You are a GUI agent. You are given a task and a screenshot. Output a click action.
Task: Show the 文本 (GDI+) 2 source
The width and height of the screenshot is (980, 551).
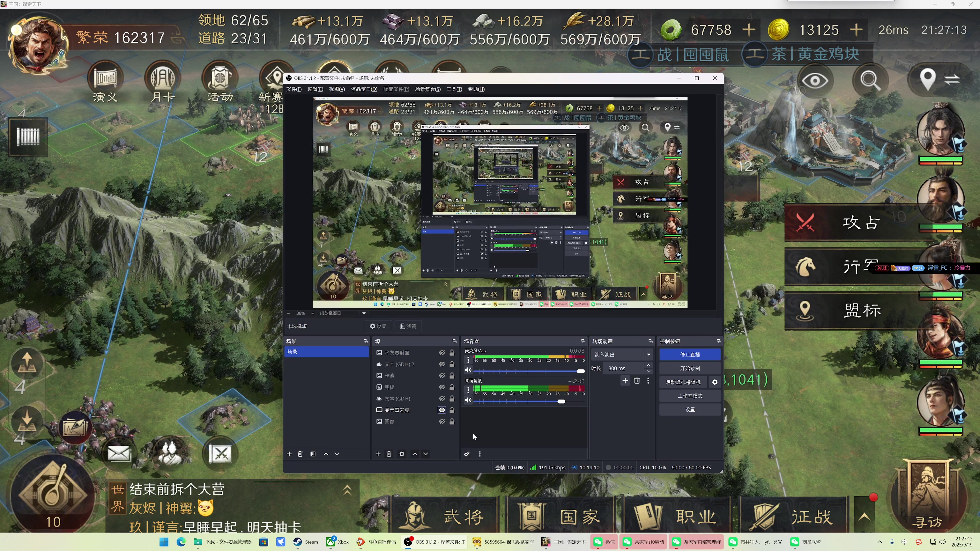tap(442, 364)
